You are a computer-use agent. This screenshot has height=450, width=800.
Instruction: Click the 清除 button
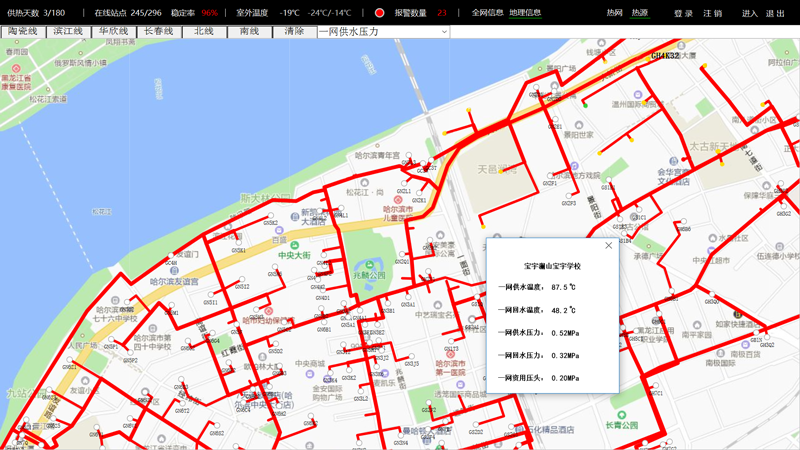(294, 32)
